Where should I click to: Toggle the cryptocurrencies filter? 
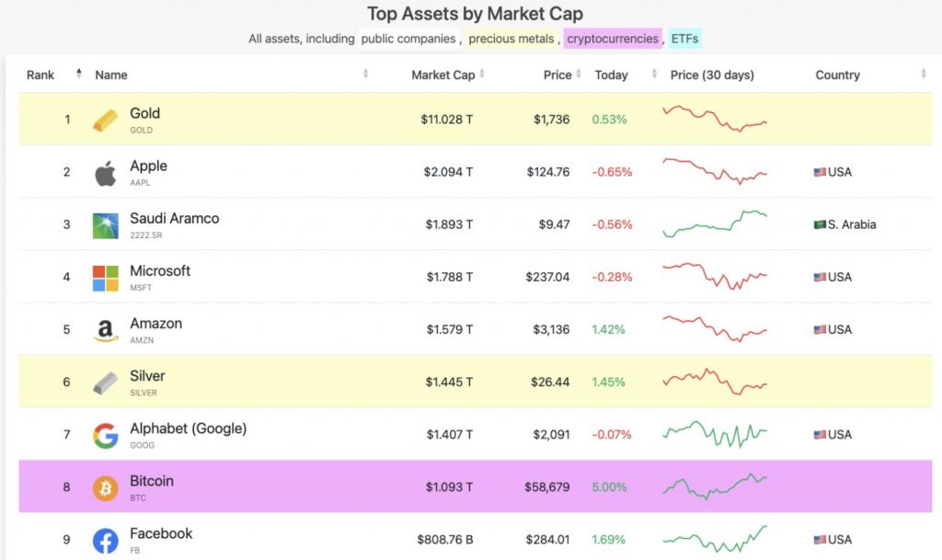612,39
